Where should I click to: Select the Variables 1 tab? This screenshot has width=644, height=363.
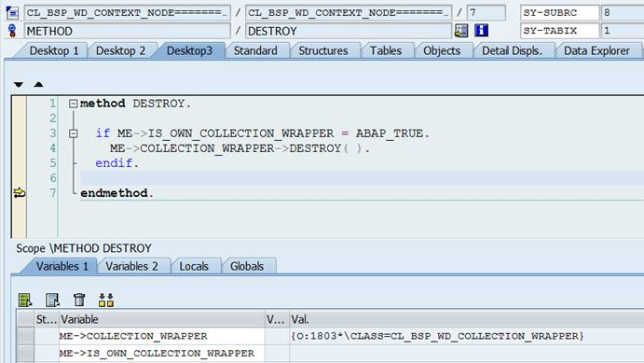pyautogui.click(x=62, y=266)
